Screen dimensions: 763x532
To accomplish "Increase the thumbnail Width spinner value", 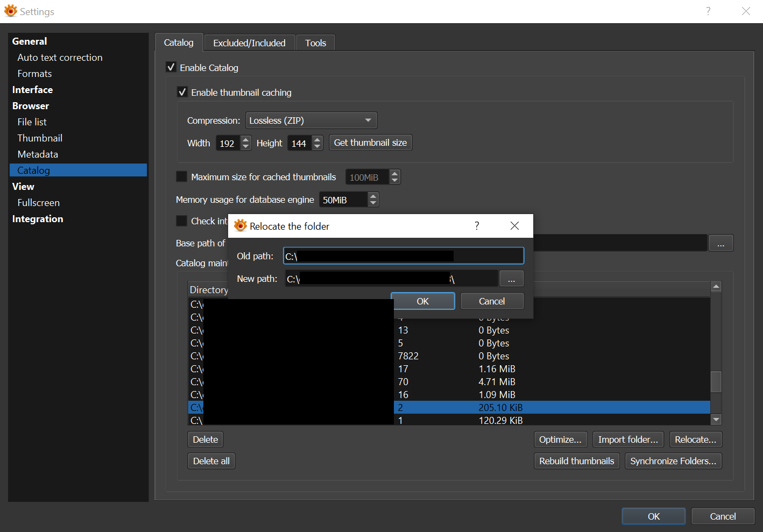I will tap(246, 140).
